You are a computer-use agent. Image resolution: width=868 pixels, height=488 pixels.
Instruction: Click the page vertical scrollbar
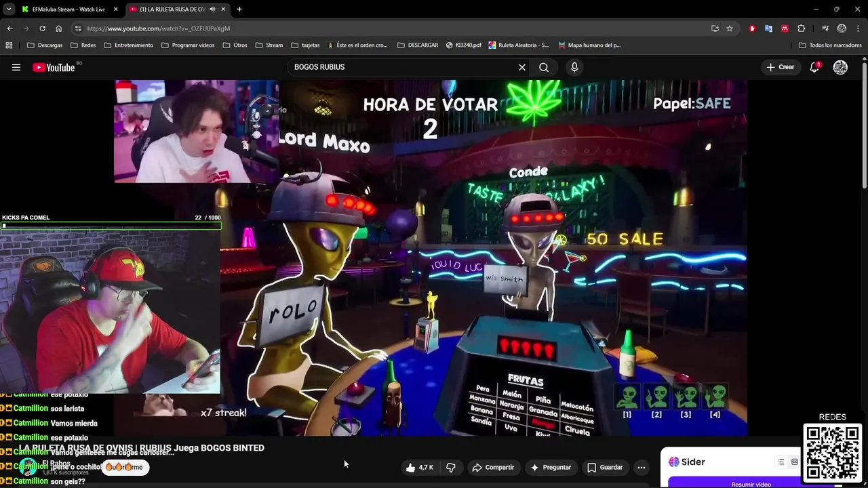[x=865, y=125]
